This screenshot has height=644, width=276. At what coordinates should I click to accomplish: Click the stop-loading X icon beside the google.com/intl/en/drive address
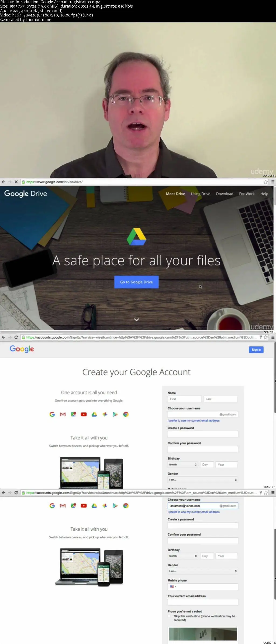tap(16, 182)
